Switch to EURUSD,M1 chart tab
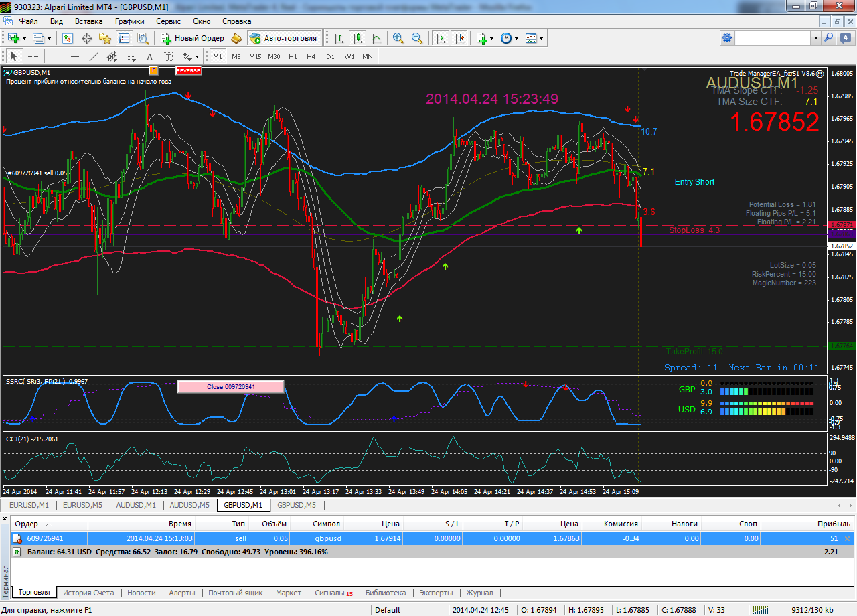 (x=29, y=505)
